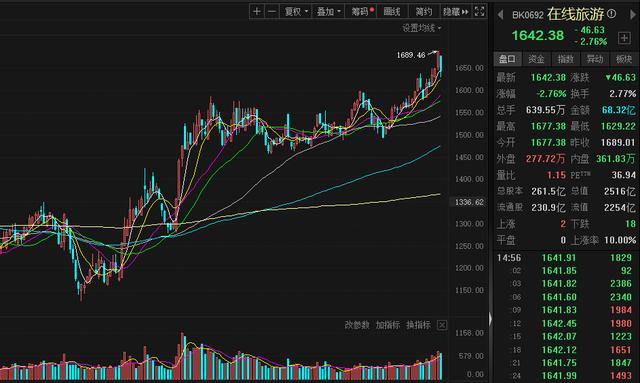The image size is (640, 383).
Task: Switch to the 资金 tab
Action: 536,59
